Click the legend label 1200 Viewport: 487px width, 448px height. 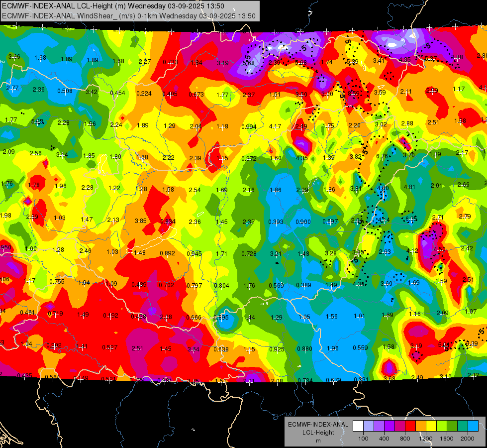point(426,439)
